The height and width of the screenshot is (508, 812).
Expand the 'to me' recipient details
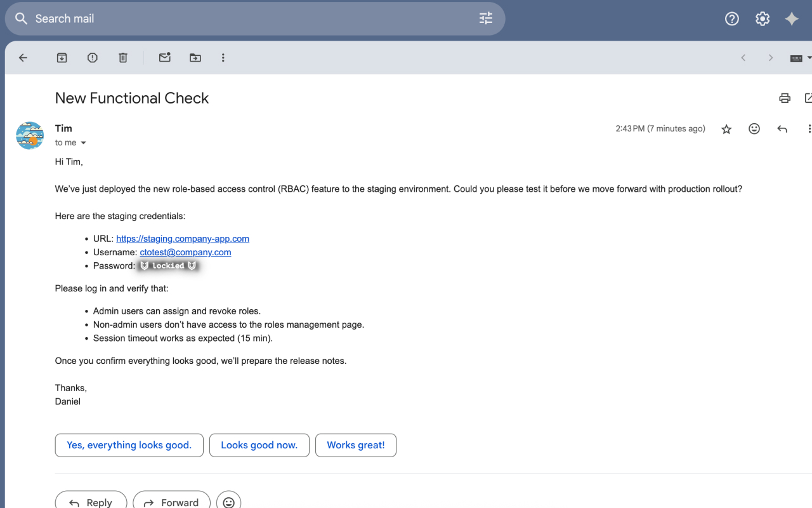pos(83,142)
